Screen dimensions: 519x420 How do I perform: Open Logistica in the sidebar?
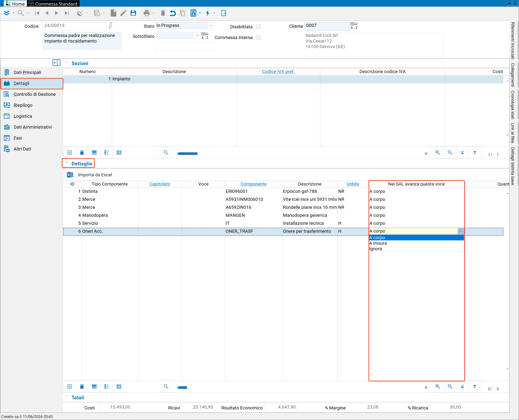[x=31, y=116]
